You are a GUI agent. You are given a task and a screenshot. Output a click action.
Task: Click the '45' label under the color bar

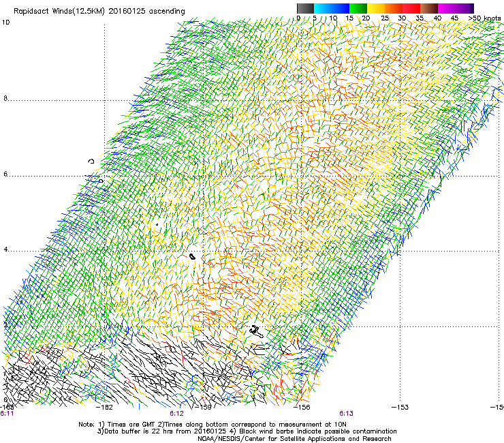click(454, 18)
